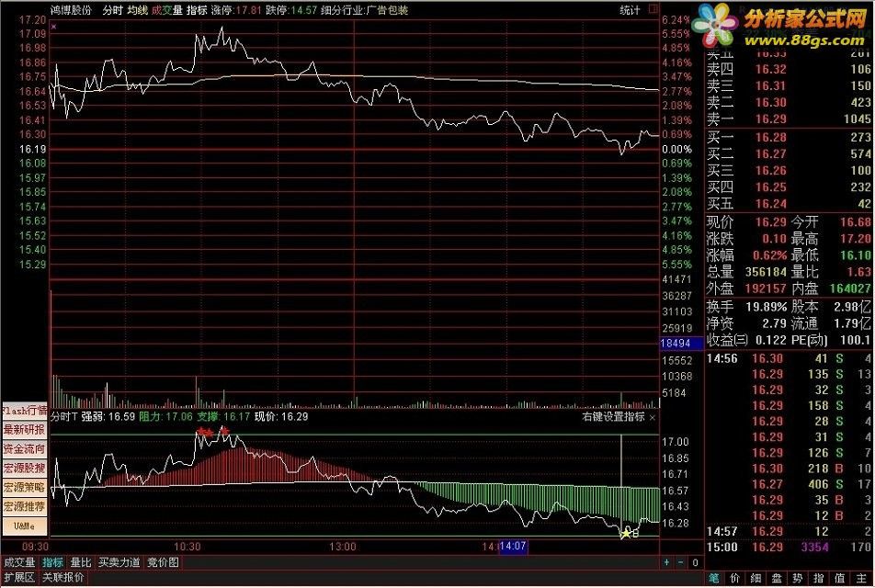Open 资金流向 in the left sidebar

pos(25,449)
